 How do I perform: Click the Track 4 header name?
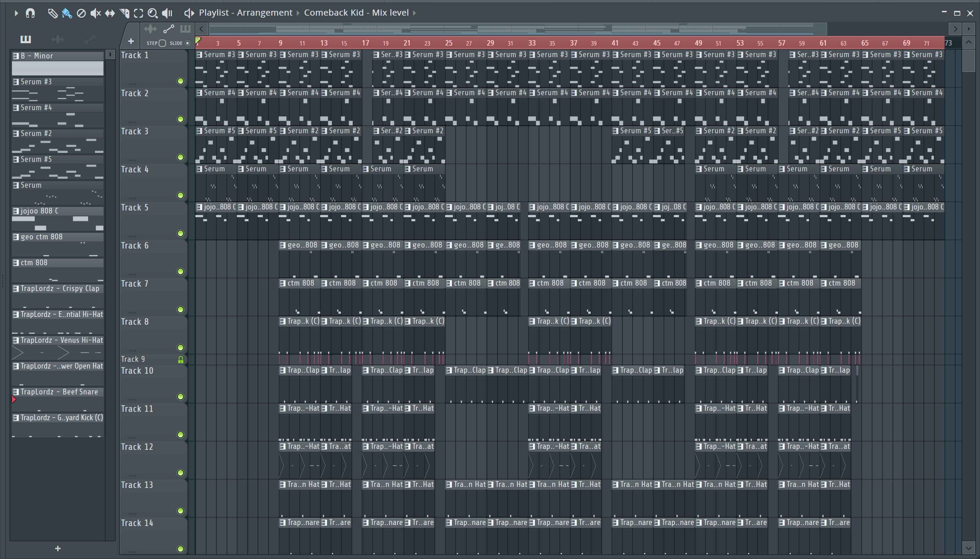[135, 170]
